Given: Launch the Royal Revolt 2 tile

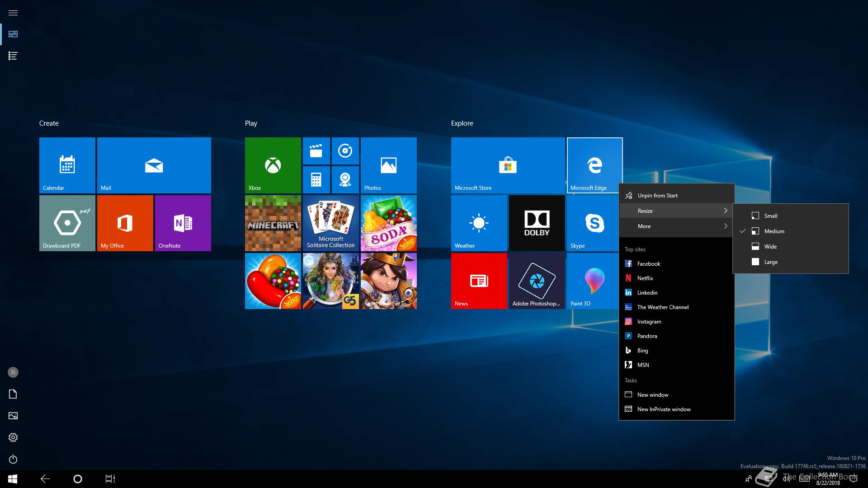Looking at the screenshot, I should point(388,281).
